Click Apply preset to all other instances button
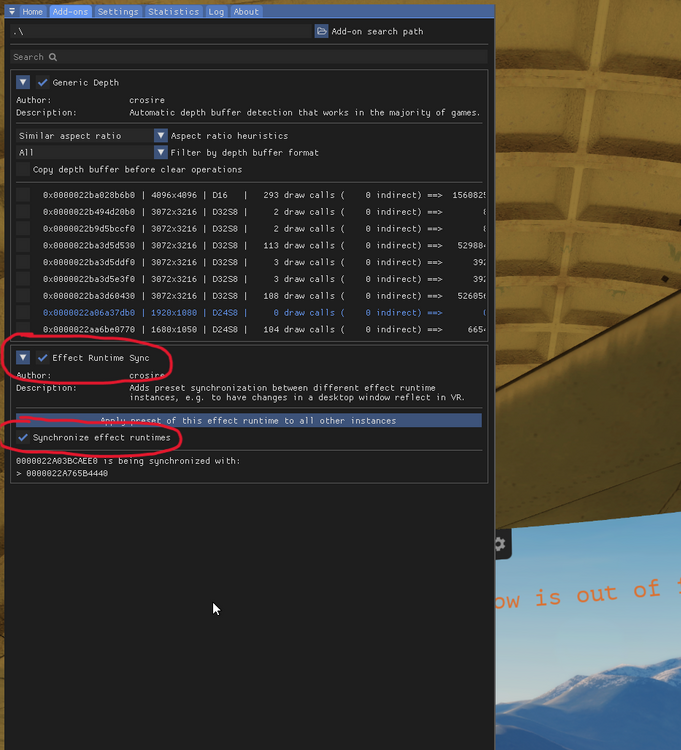681x750 pixels. click(x=249, y=420)
